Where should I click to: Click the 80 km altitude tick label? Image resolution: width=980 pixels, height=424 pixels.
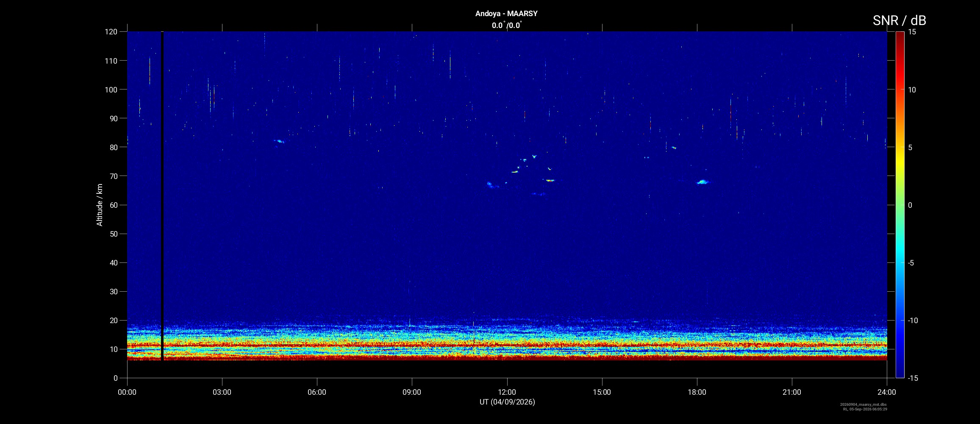pos(114,148)
